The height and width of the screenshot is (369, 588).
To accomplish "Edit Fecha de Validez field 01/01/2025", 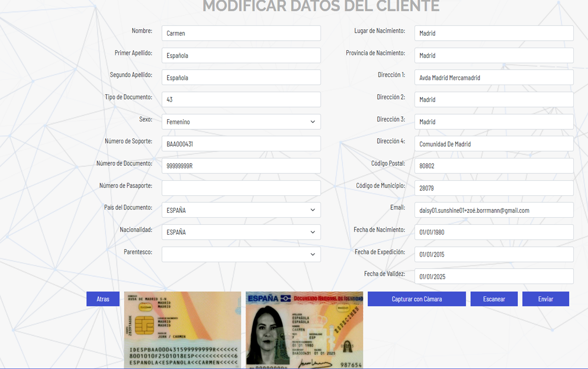I will [x=494, y=276].
